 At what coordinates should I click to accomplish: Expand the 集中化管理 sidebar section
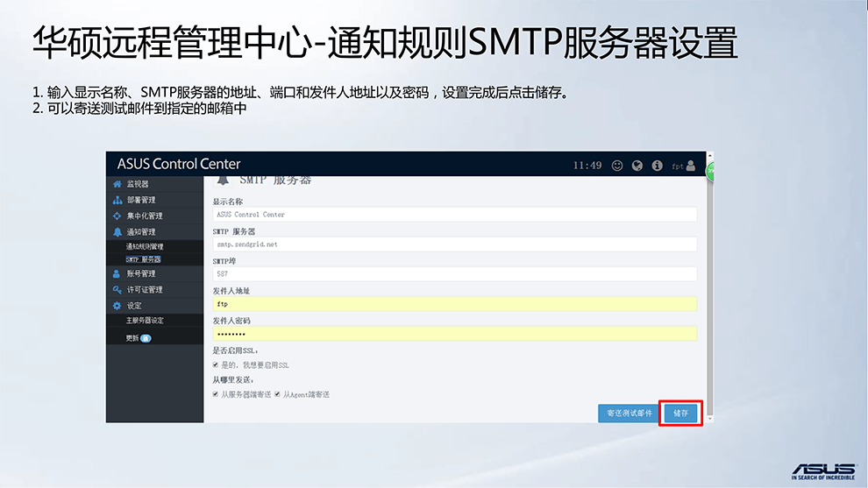click(x=145, y=216)
